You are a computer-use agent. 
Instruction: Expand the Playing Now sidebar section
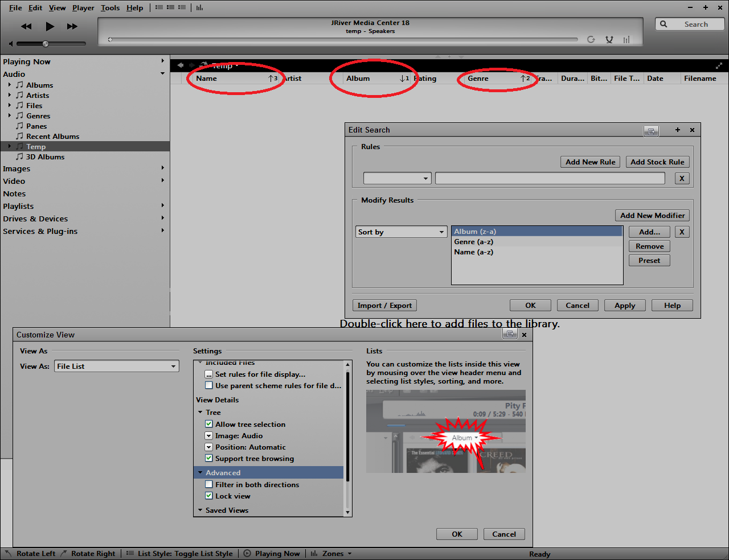pyautogui.click(x=162, y=61)
